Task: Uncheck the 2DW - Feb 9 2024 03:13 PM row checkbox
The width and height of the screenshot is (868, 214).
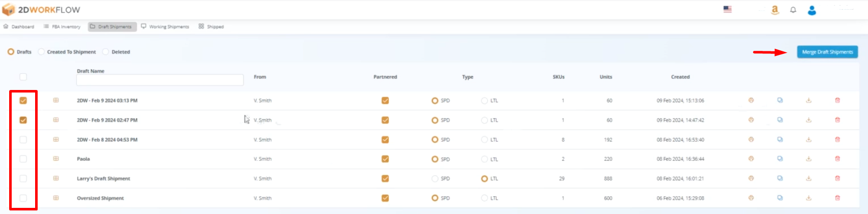Action: pyautogui.click(x=23, y=101)
